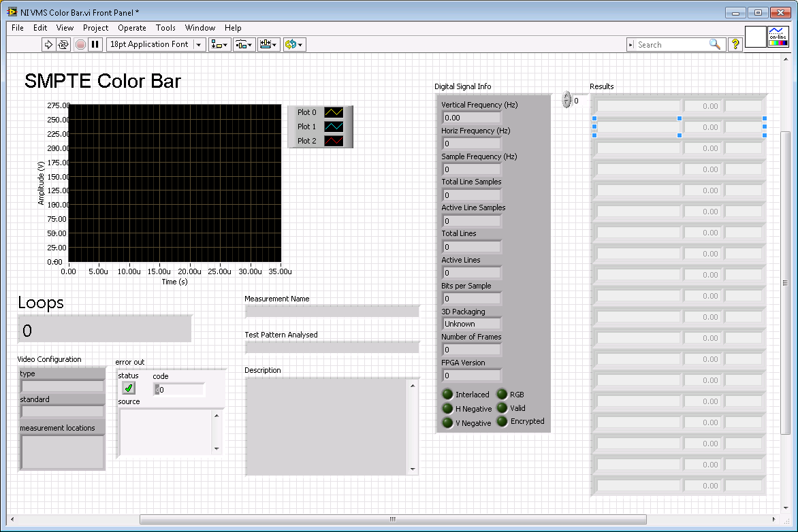Click the LabVIEW icon in title bar

[x=12, y=12]
